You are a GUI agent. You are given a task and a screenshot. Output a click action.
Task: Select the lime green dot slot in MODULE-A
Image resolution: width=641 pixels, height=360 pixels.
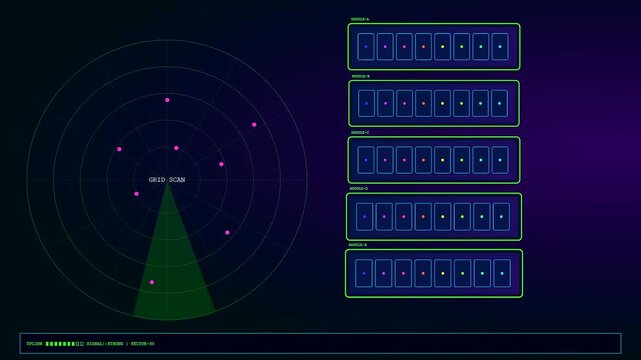(x=462, y=47)
